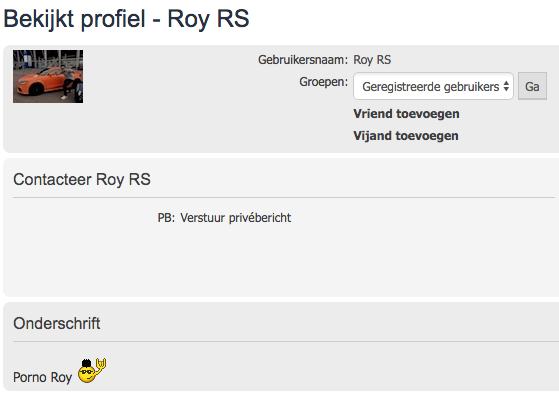Click the Contacteer Roy RS heading
Viewport: 559px width, 395px height.
[82, 179]
